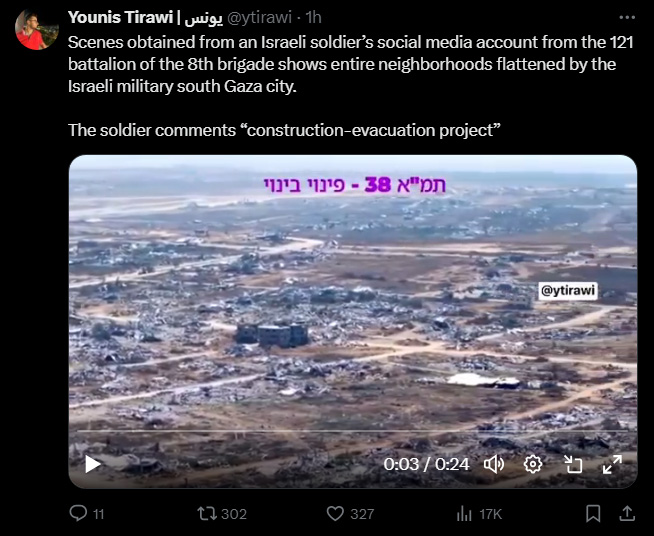The image size is (654, 536).
Task: Open the 1h timestamp permalink
Action: [x=313, y=18]
